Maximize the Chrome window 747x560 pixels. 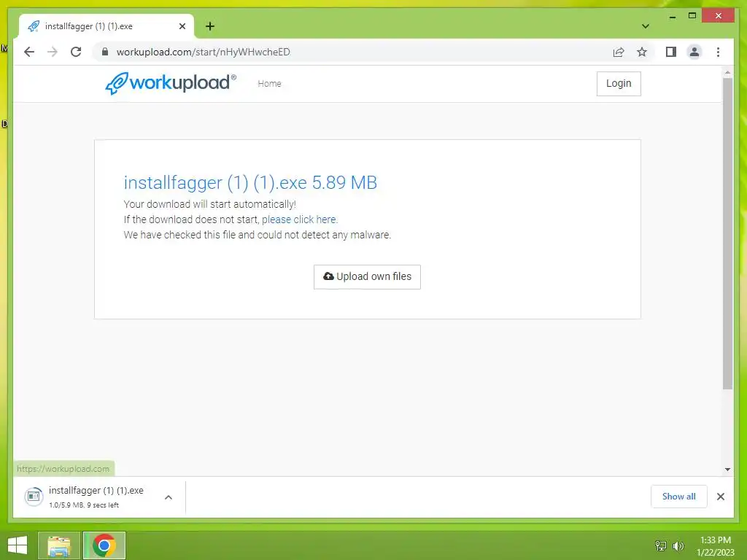(x=692, y=16)
